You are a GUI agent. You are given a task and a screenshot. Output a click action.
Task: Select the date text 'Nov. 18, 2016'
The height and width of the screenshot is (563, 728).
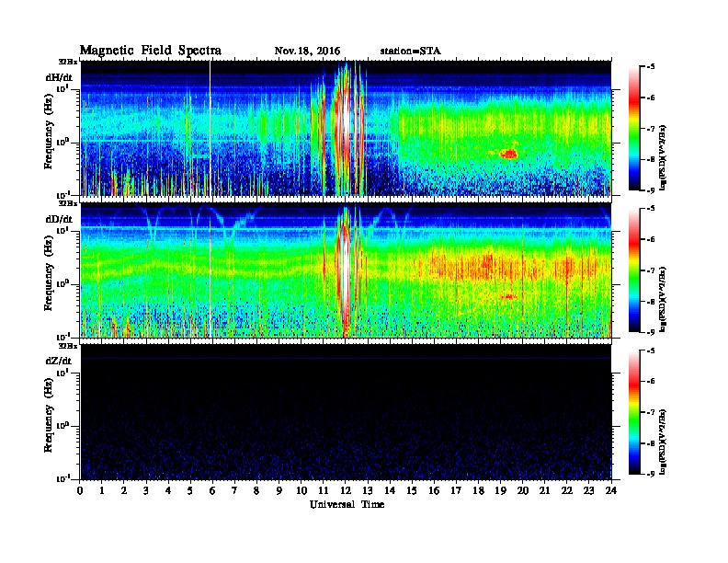307,52
